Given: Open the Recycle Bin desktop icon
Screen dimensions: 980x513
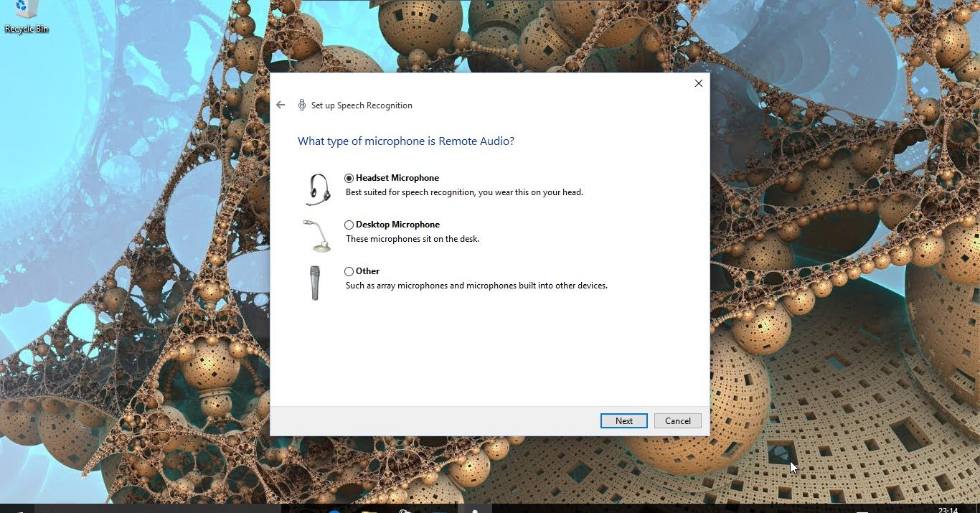Looking at the screenshot, I should 26,16.
